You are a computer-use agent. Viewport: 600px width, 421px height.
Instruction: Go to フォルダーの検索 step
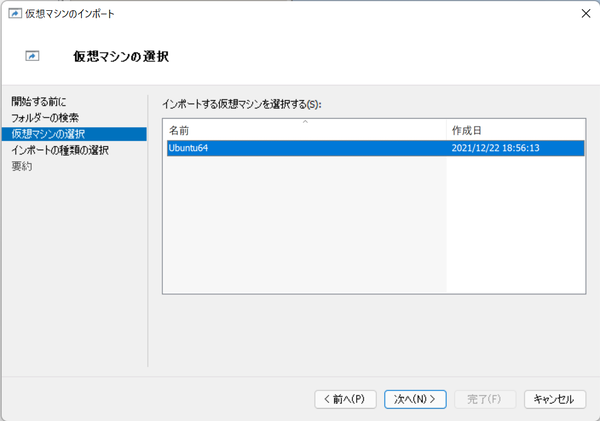click(45, 117)
